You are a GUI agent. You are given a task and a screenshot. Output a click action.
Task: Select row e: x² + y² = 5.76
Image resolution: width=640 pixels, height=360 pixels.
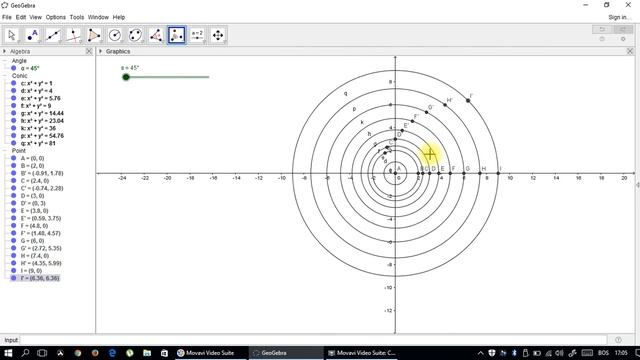[x=40, y=98]
